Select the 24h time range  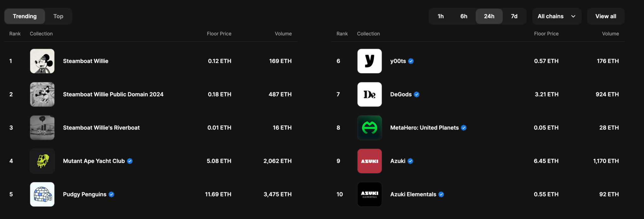click(489, 16)
